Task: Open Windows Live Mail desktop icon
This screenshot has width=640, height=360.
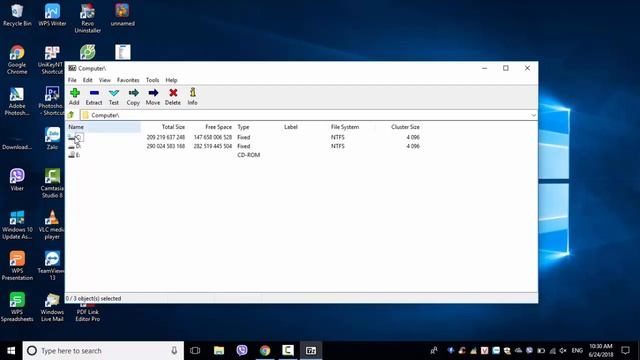Action: [52, 307]
